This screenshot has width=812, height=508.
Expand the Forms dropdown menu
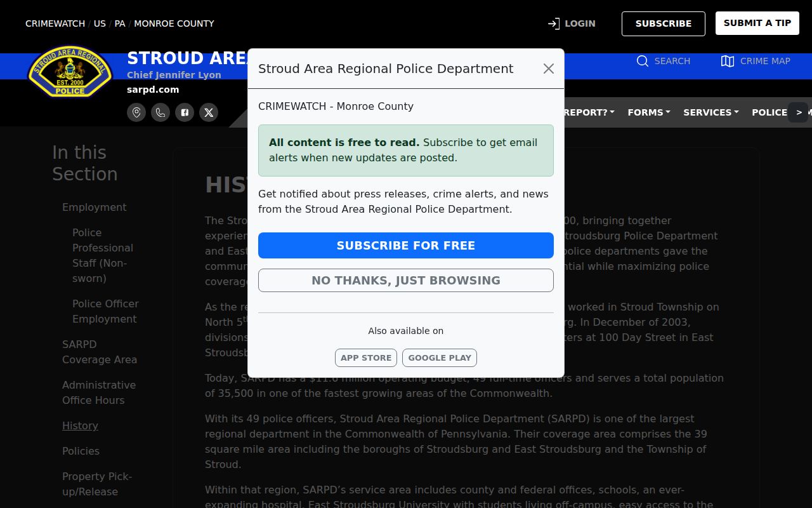(649, 112)
